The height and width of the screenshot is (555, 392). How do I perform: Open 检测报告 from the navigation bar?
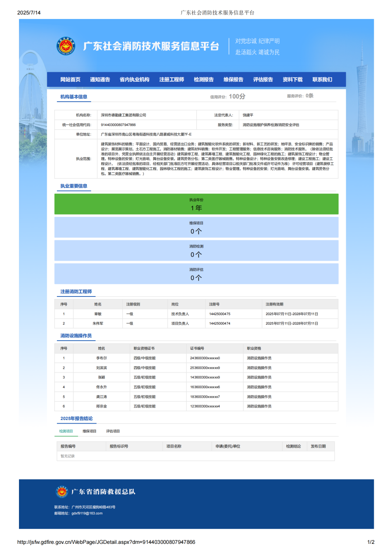[x=204, y=80]
